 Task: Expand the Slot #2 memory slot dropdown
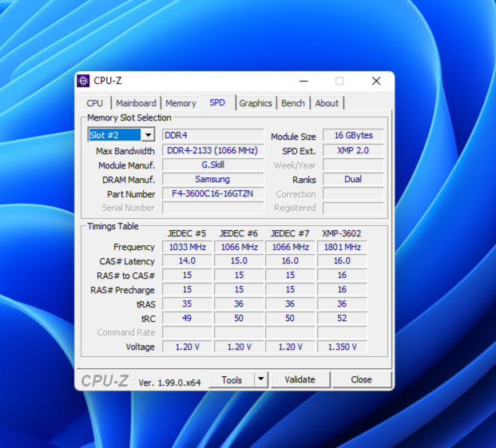click(148, 135)
